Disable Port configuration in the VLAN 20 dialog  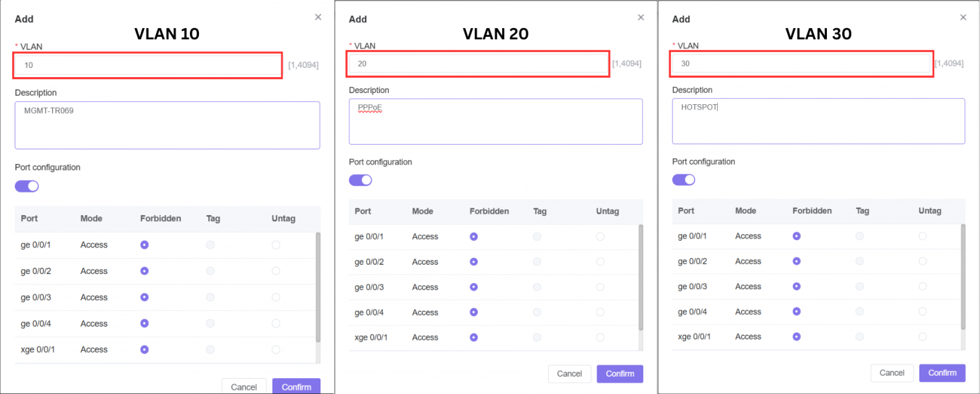click(361, 180)
